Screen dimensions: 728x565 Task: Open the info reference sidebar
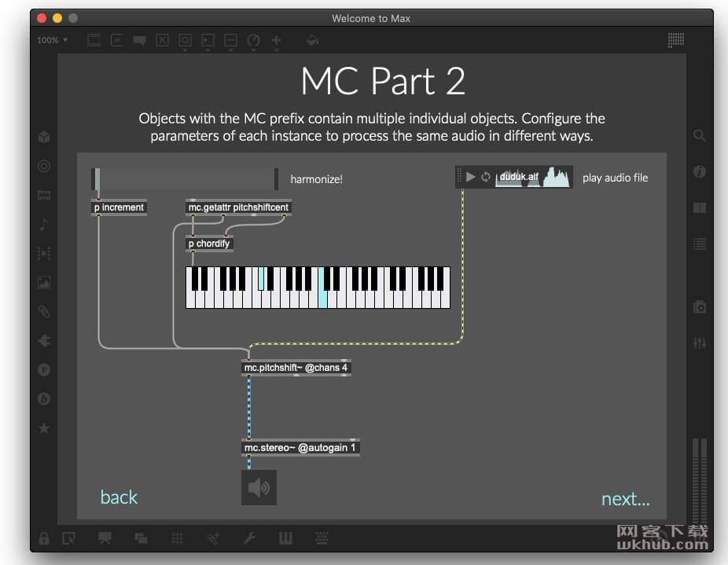[699, 172]
